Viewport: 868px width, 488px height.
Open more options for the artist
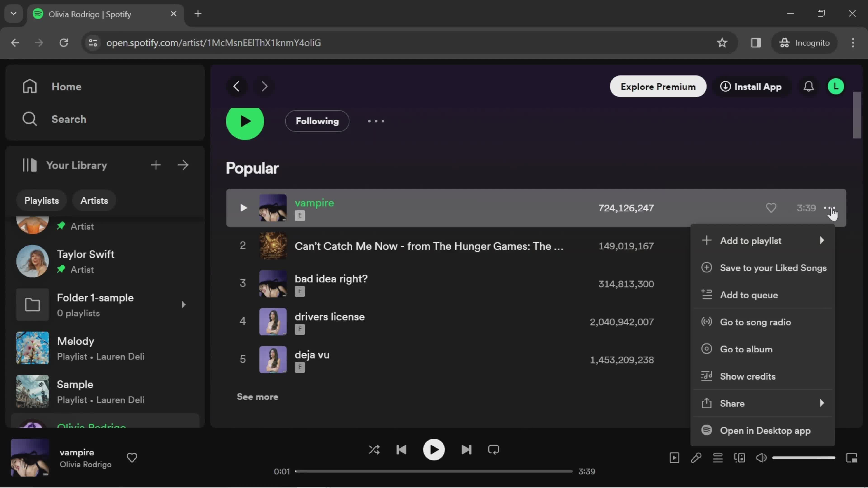coord(376,121)
